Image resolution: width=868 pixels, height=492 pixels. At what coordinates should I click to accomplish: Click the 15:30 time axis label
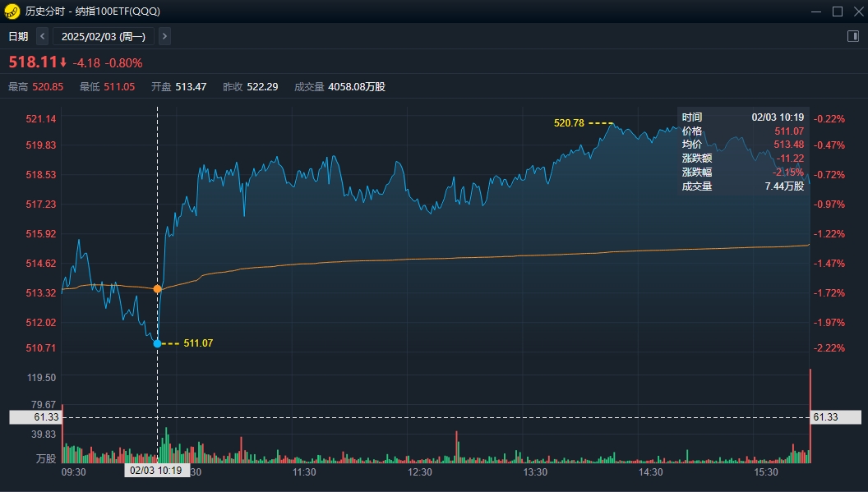coord(766,472)
